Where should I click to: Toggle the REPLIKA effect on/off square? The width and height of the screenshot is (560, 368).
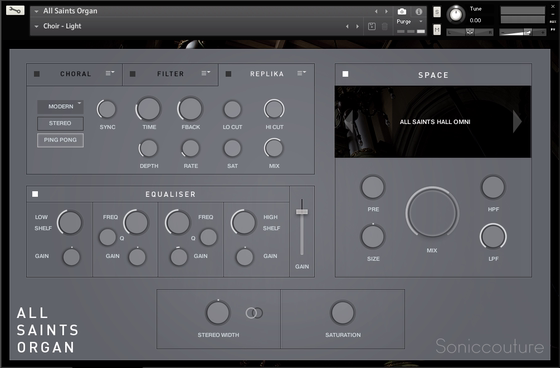click(x=229, y=74)
